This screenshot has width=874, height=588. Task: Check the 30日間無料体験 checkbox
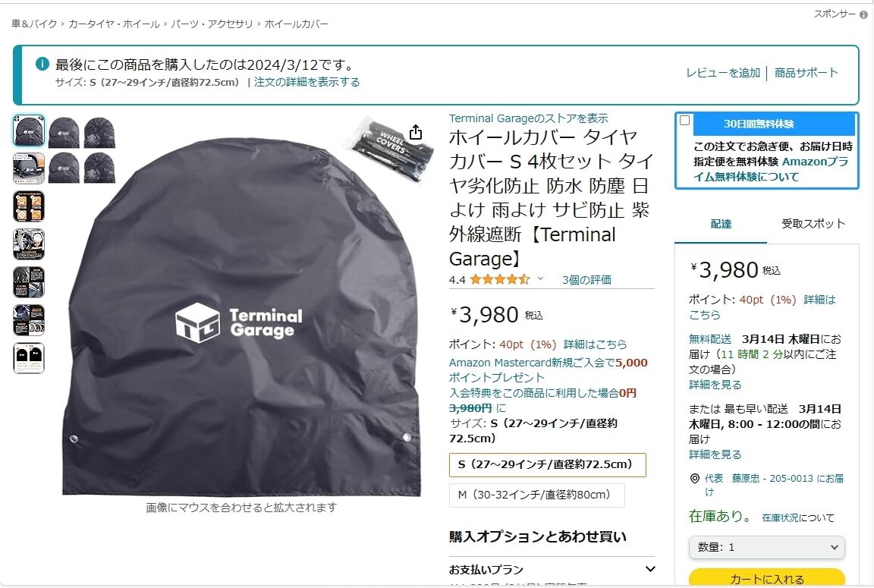[685, 121]
